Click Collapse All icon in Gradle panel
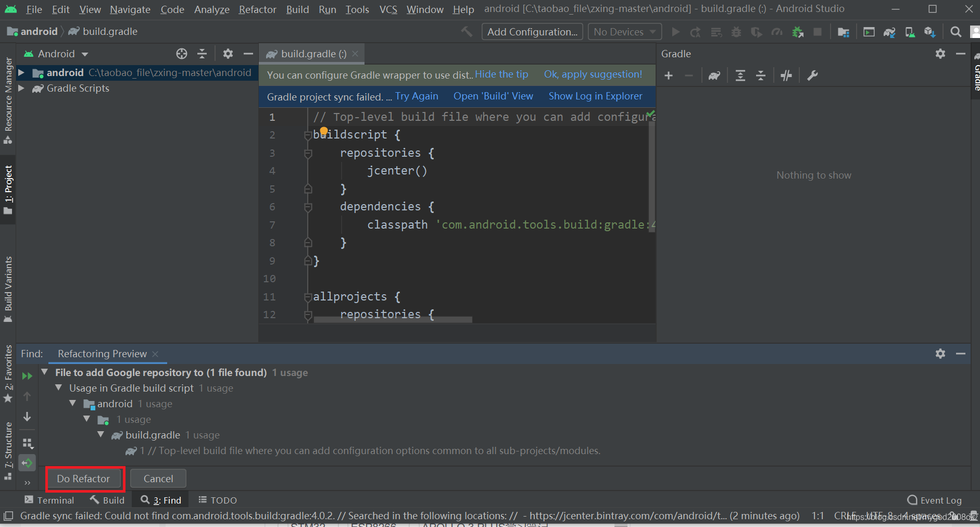The width and height of the screenshot is (980, 527). tap(761, 76)
